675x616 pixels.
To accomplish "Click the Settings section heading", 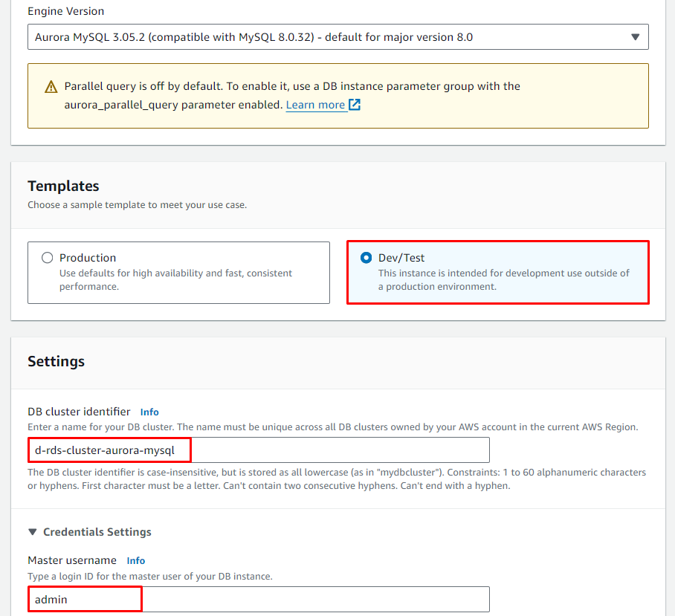I will [56, 361].
